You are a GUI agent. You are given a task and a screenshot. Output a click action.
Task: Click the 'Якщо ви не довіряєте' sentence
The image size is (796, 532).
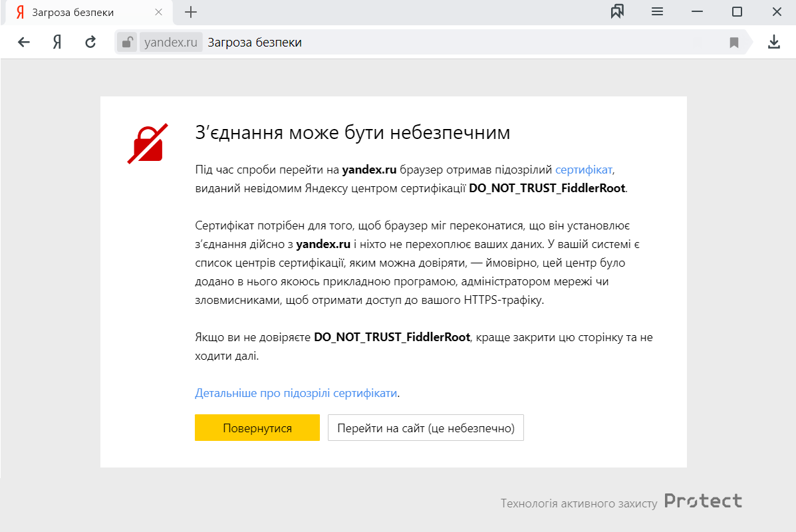coord(424,346)
